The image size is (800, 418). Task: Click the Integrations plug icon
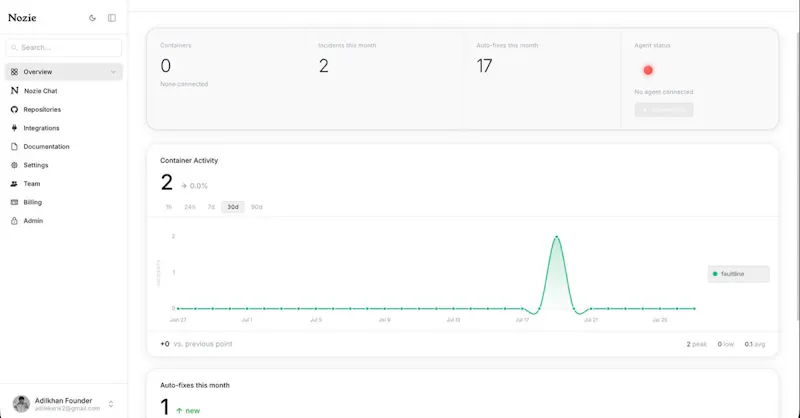tap(14, 128)
